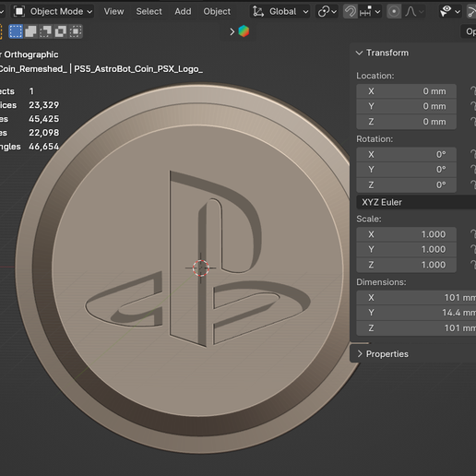
Task: Click Dimensions Z field 101 mm
Action: (416, 328)
